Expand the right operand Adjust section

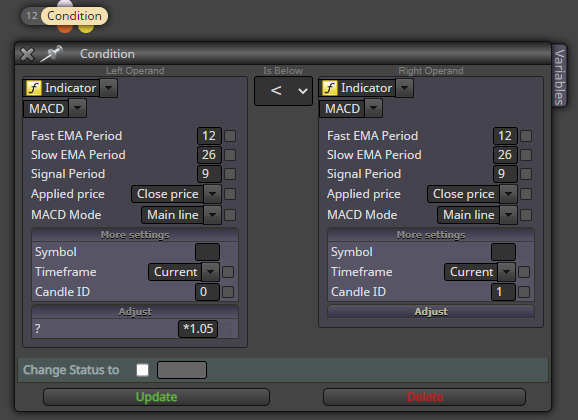[431, 312]
